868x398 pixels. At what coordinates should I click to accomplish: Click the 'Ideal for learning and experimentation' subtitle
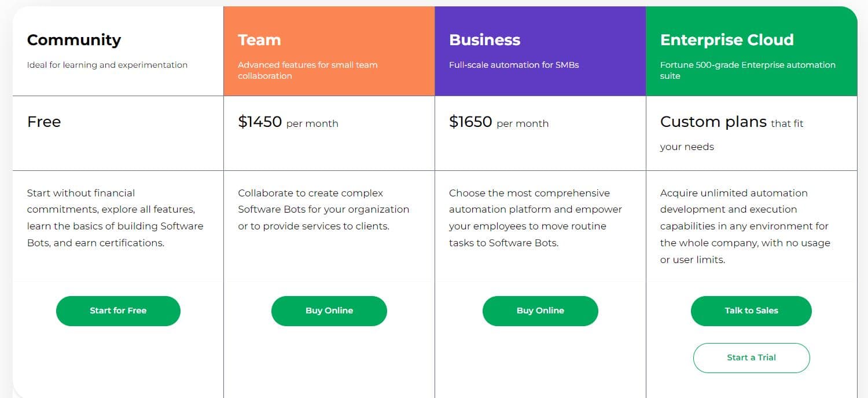pyautogui.click(x=107, y=65)
